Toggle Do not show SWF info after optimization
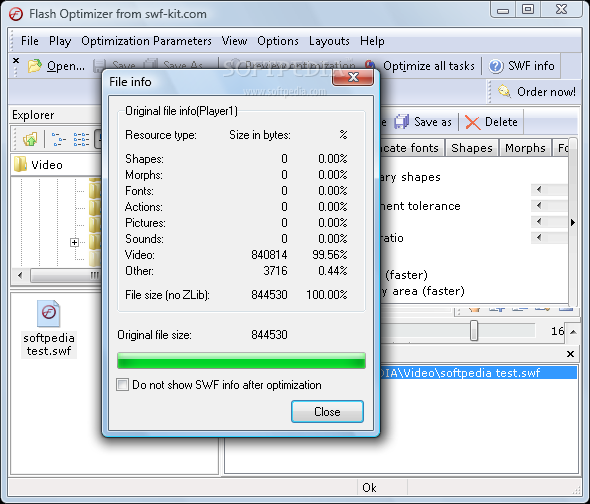Viewport: 590px width, 504px height. [x=122, y=385]
